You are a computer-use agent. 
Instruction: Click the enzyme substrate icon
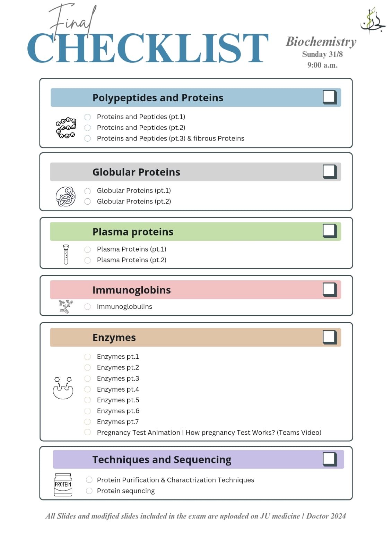pos(63,388)
